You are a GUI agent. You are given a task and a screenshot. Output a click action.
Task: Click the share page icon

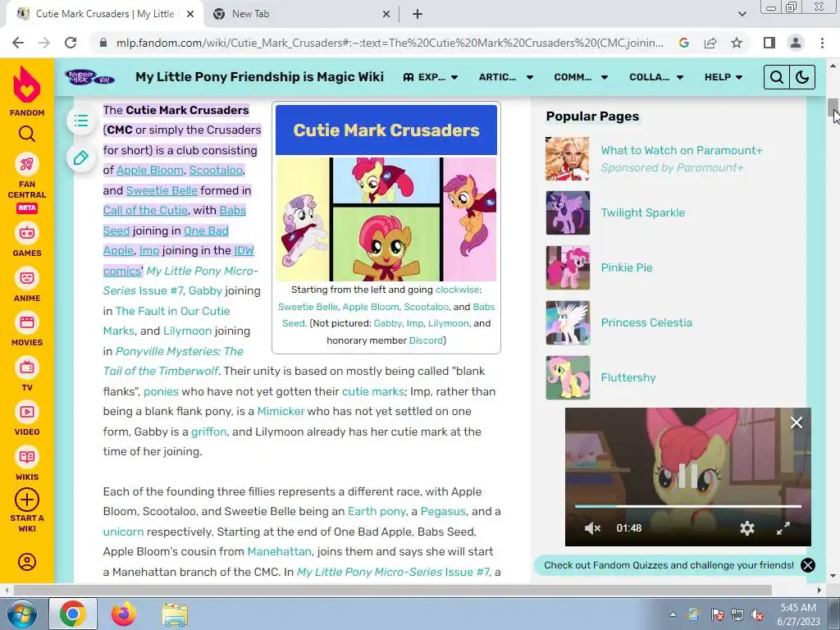pos(710,43)
